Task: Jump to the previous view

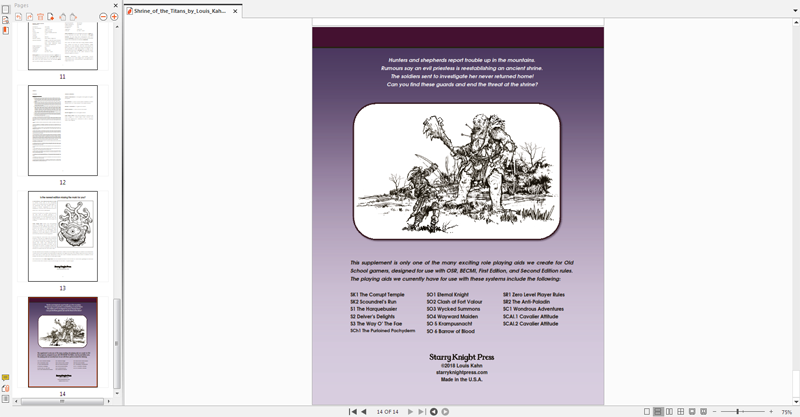Action: pos(433,411)
